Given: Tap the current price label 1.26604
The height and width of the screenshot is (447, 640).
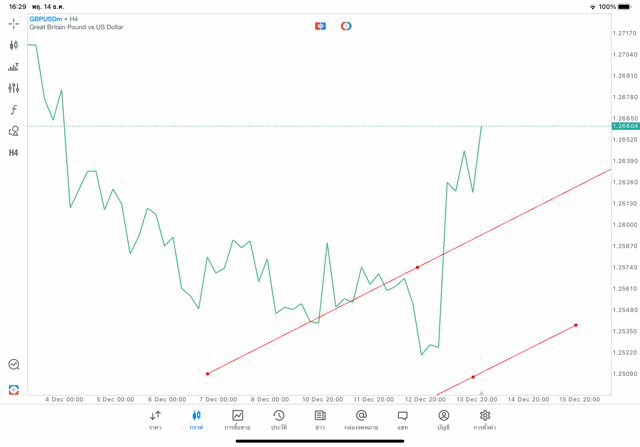Looking at the screenshot, I should (625, 126).
